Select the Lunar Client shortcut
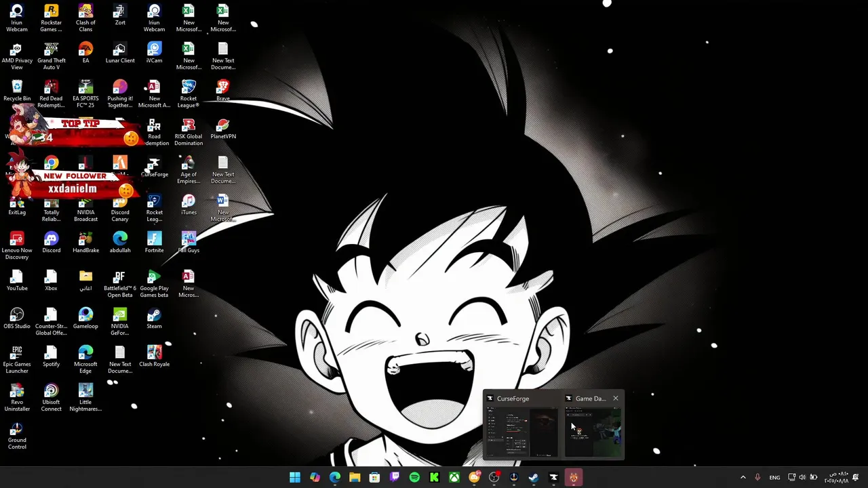This screenshot has width=868, height=488. 120,53
